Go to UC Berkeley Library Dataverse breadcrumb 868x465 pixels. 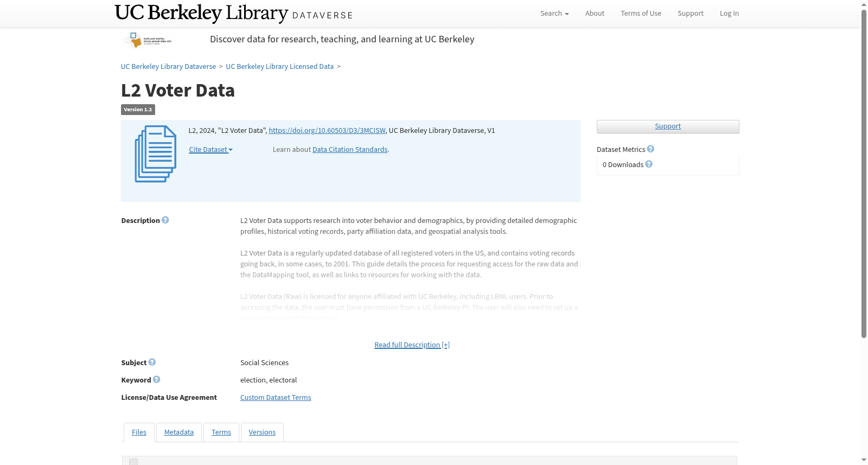coord(168,67)
